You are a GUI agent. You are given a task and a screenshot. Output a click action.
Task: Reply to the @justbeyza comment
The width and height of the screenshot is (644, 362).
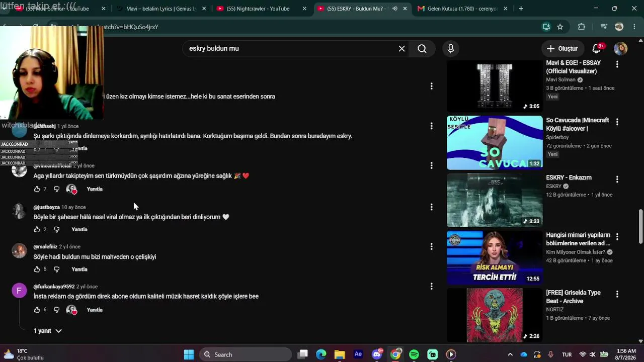79,229
